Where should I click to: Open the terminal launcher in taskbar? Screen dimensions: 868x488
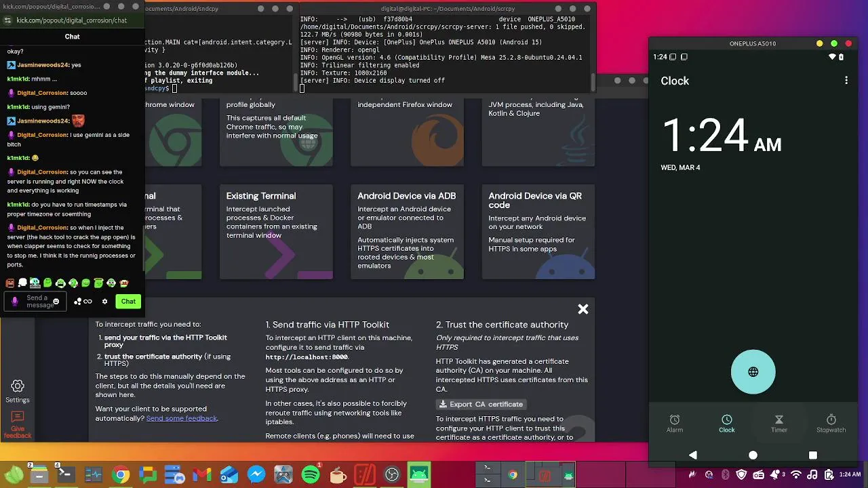click(x=66, y=475)
